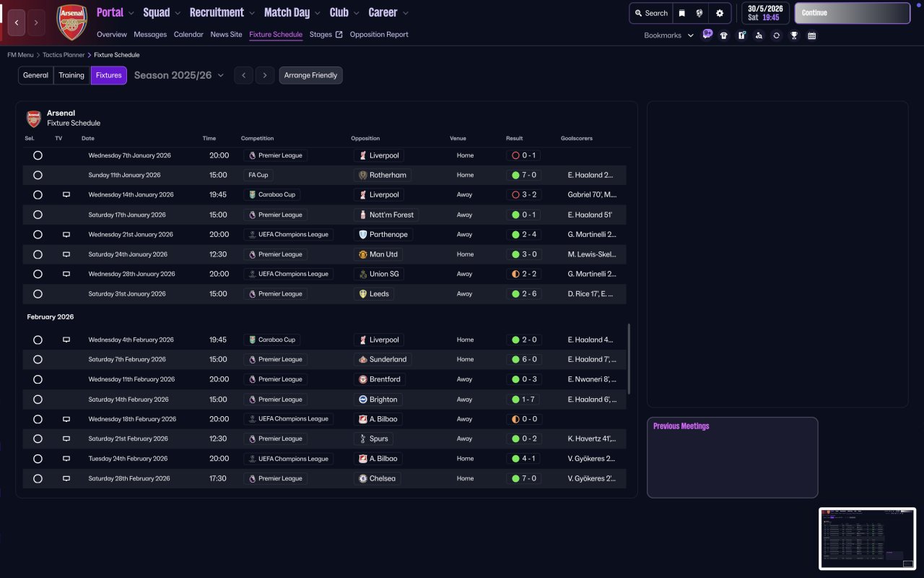Click the TV icon for Liverpool 14th January
924x578 pixels.
coord(66,195)
